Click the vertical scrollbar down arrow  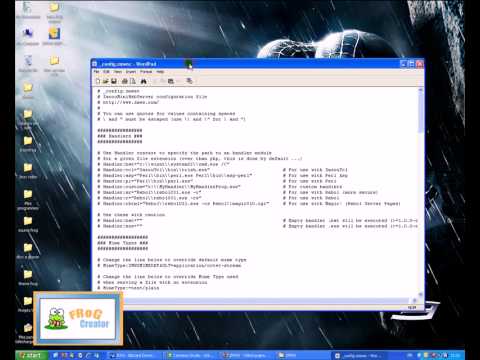pos(420,295)
